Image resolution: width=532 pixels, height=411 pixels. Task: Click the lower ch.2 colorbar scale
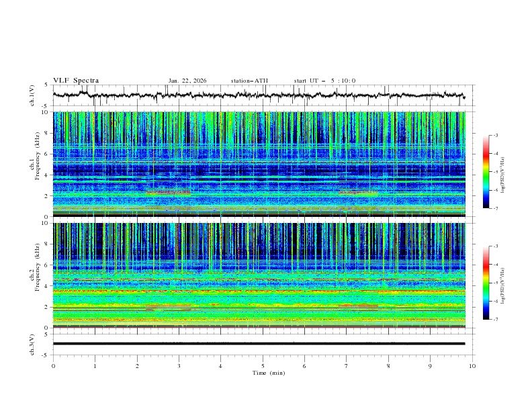pyautogui.click(x=486, y=283)
